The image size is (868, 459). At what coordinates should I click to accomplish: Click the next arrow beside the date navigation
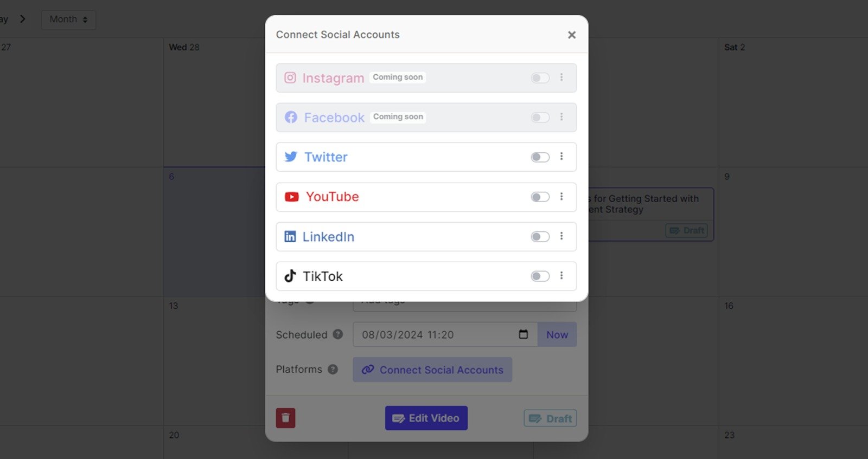pos(23,18)
